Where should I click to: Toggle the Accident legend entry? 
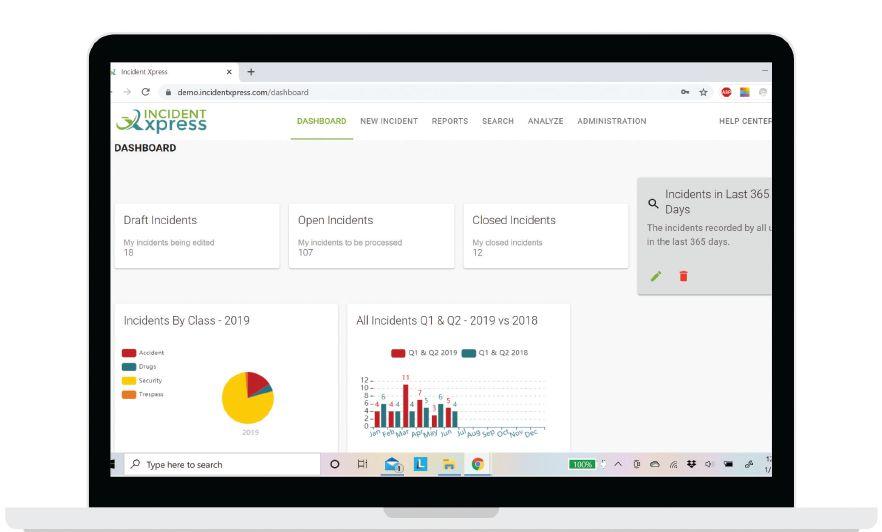click(x=143, y=353)
